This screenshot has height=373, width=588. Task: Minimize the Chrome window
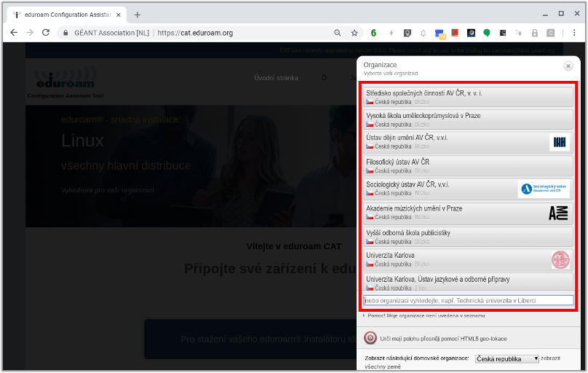click(545, 15)
